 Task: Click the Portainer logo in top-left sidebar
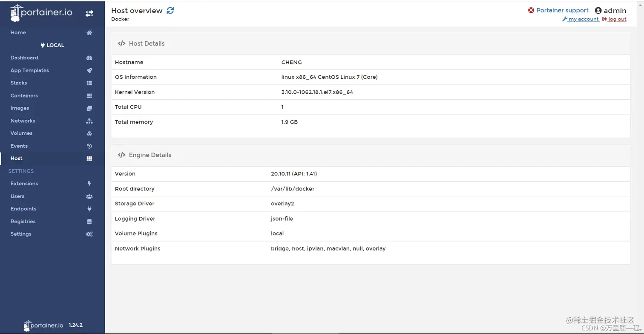point(41,13)
